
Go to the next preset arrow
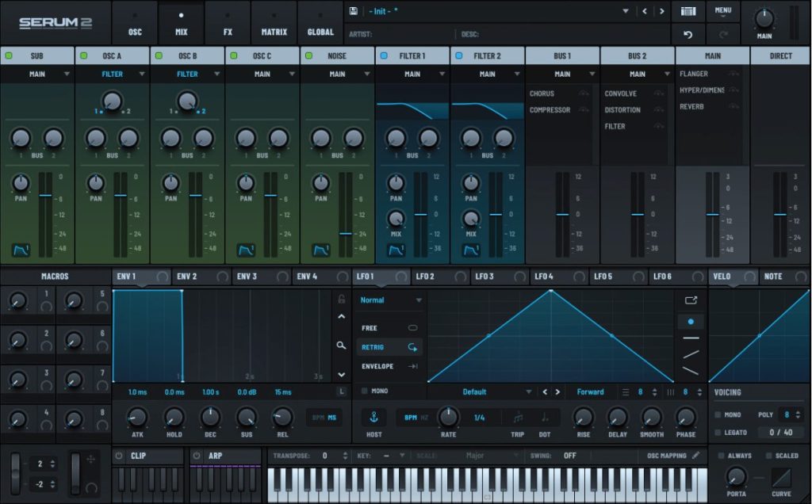click(661, 11)
